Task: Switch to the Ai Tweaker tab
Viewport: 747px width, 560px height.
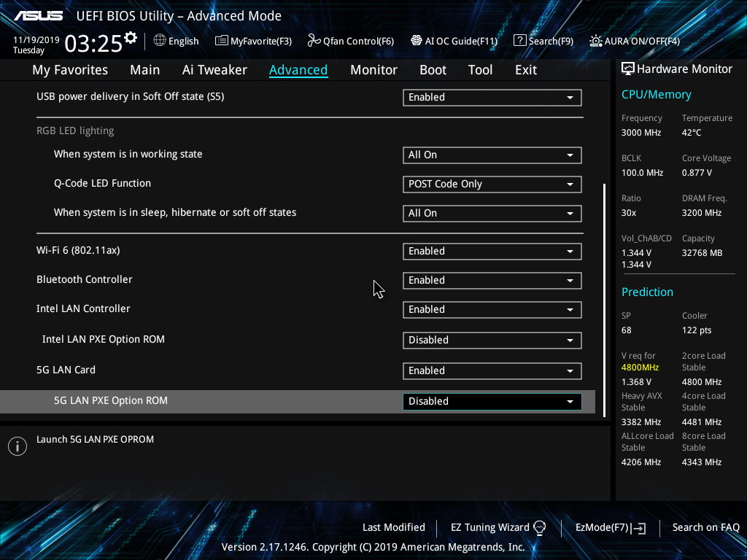Action: (214, 70)
